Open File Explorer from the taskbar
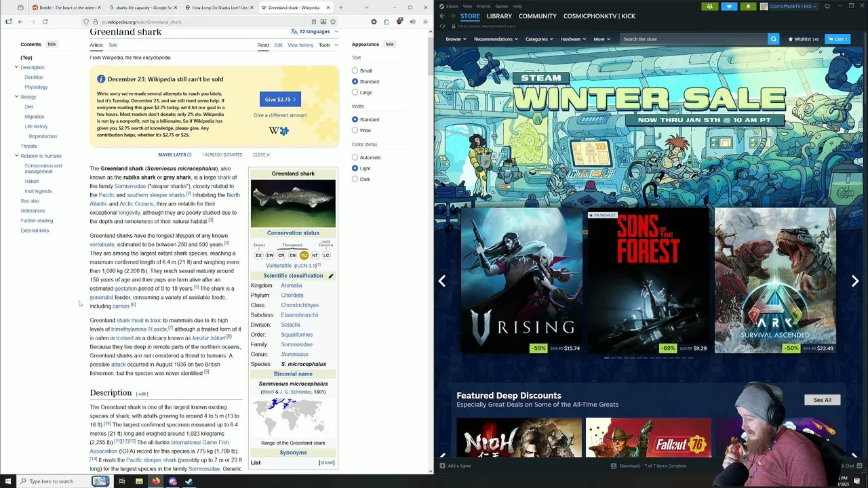 point(139,481)
